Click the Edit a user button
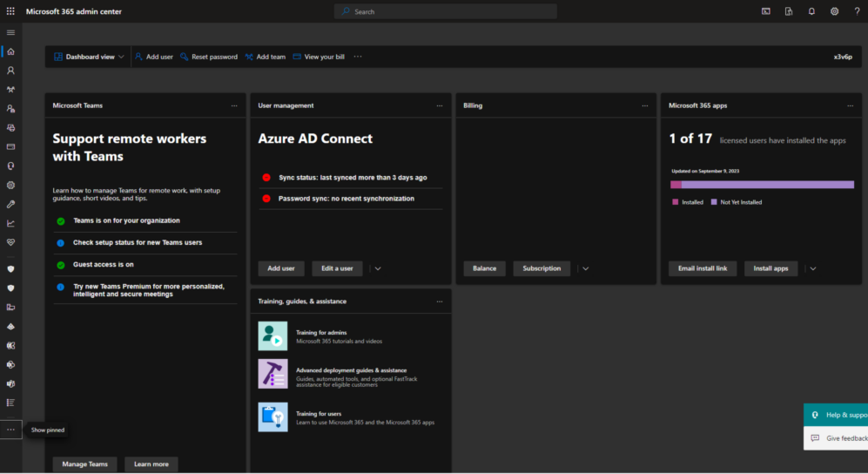The image size is (868, 474). coord(337,268)
